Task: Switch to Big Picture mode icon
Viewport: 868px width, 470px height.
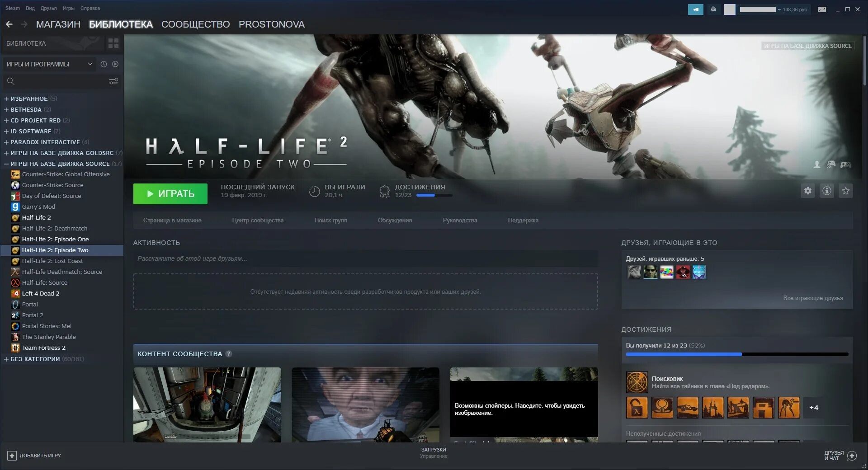Action: [x=822, y=9]
